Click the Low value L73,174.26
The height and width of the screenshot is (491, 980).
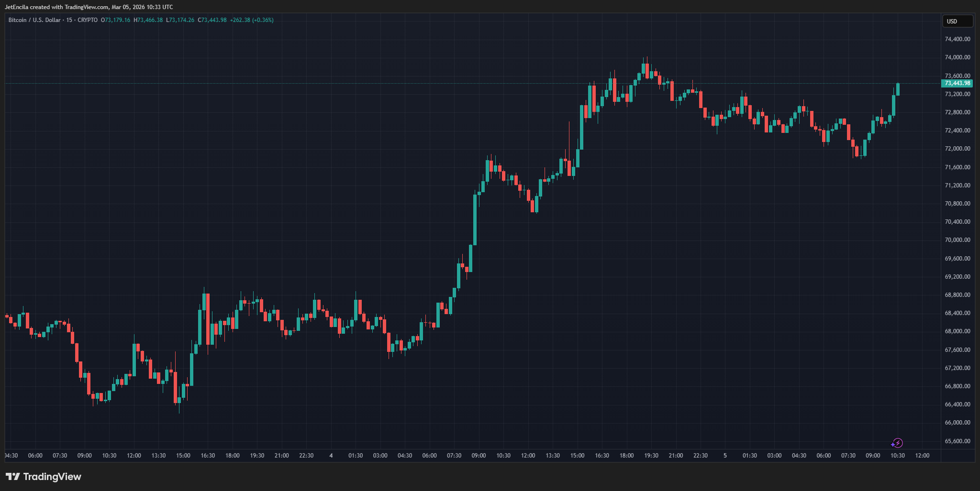180,20
